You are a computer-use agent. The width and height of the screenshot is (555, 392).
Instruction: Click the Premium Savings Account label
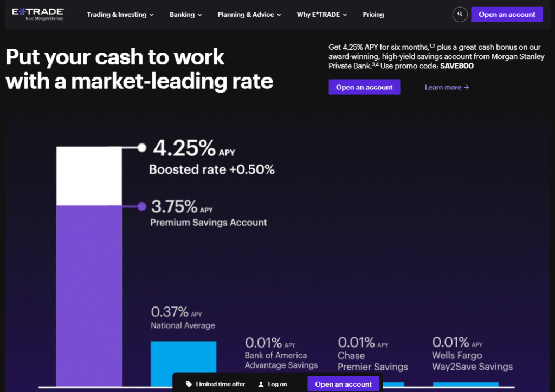tap(209, 223)
